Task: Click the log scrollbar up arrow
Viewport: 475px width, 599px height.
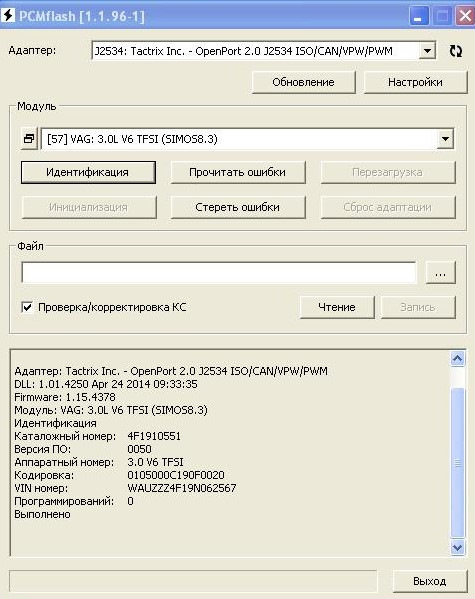Action: coord(457,359)
